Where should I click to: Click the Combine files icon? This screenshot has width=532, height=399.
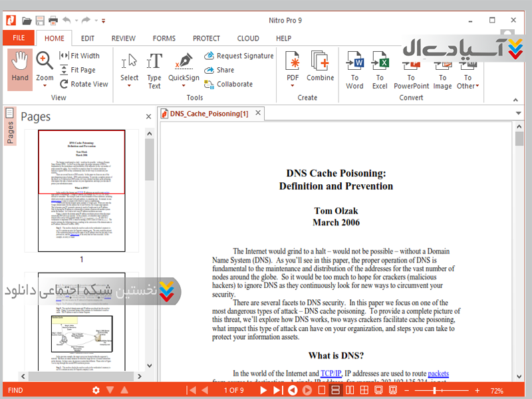[320, 66]
